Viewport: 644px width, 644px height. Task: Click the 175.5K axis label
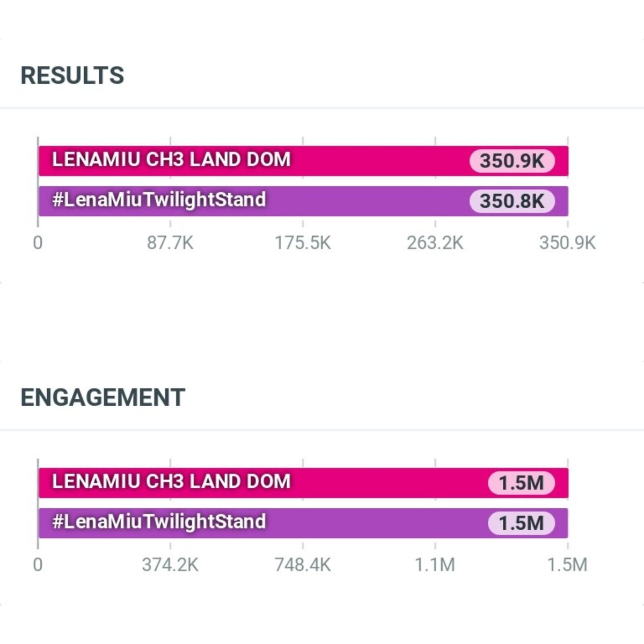tap(303, 243)
